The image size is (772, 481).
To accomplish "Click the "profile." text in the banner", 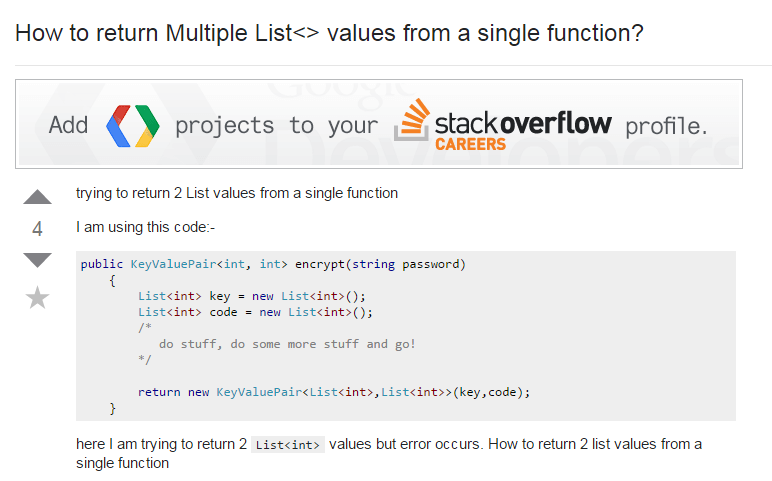I will pos(666,126).
